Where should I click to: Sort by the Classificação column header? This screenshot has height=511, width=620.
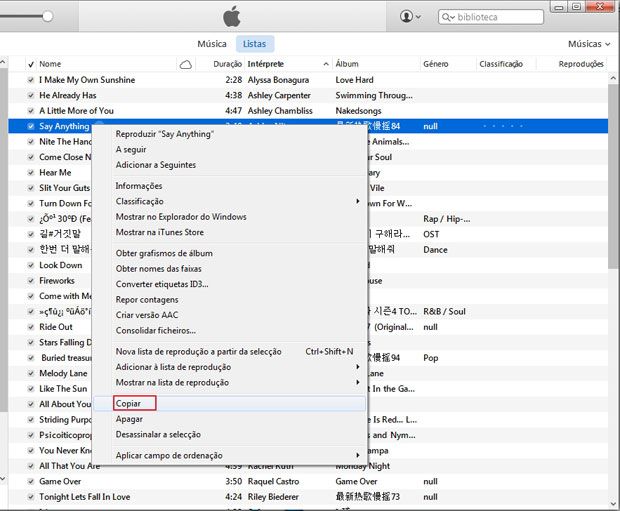[x=501, y=64]
